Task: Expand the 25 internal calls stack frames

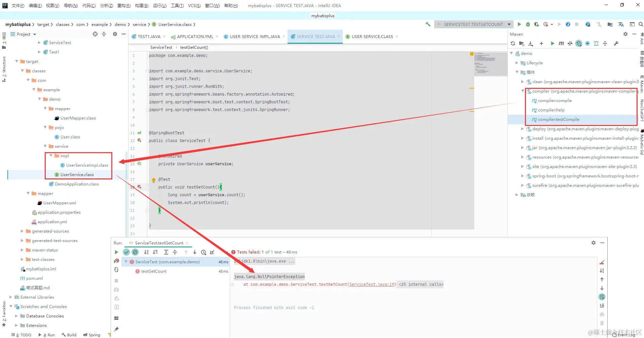Action: tap(421, 284)
